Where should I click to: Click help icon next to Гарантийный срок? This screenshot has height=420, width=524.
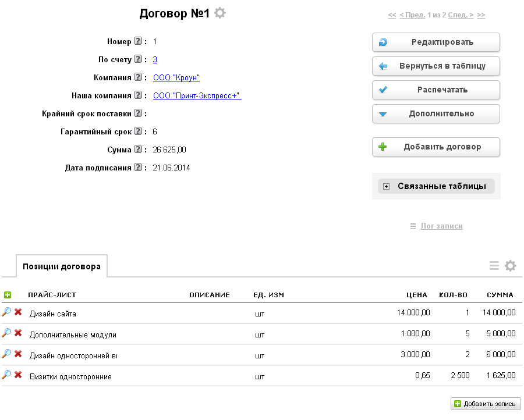(138, 131)
